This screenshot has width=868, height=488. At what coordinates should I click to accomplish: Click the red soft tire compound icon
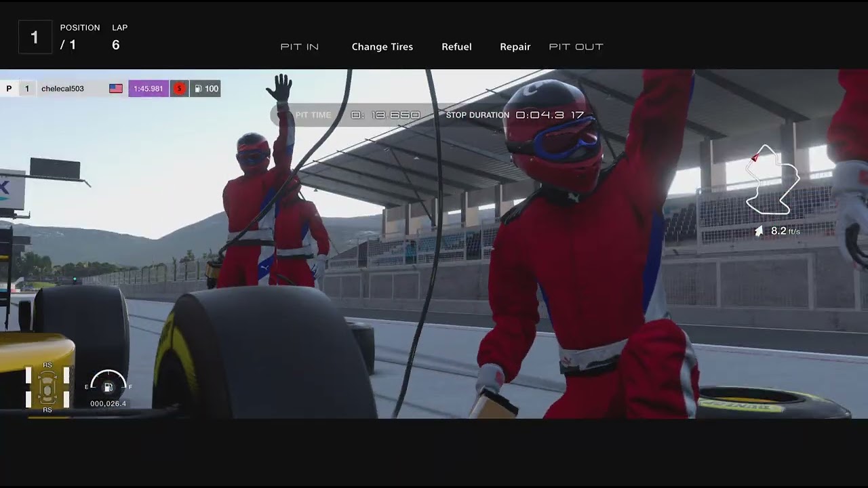point(179,89)
